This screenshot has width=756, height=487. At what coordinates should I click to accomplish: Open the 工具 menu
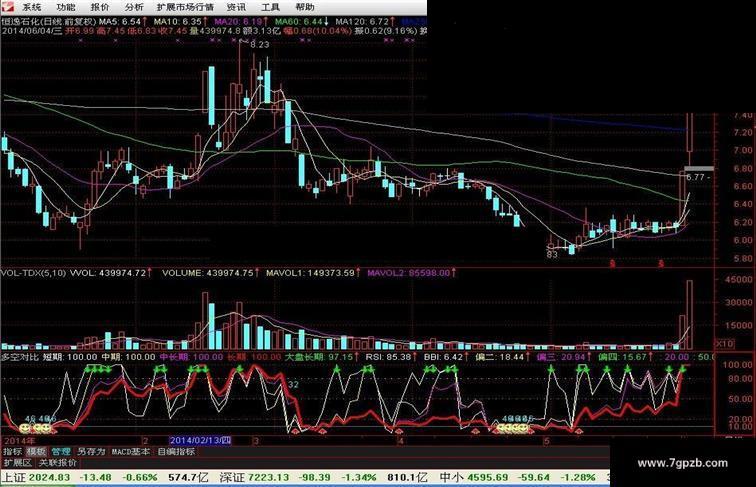270,7
